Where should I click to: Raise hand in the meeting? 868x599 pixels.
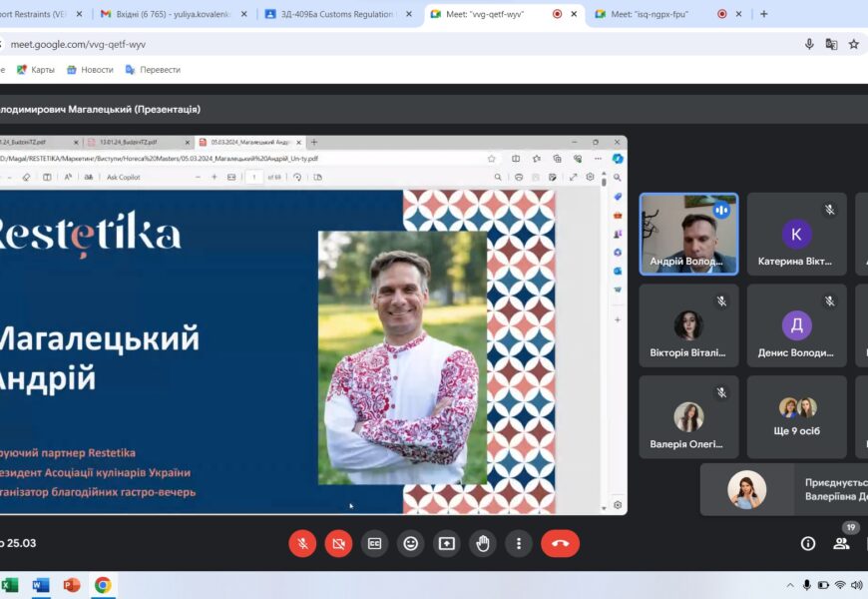[483, 543]
